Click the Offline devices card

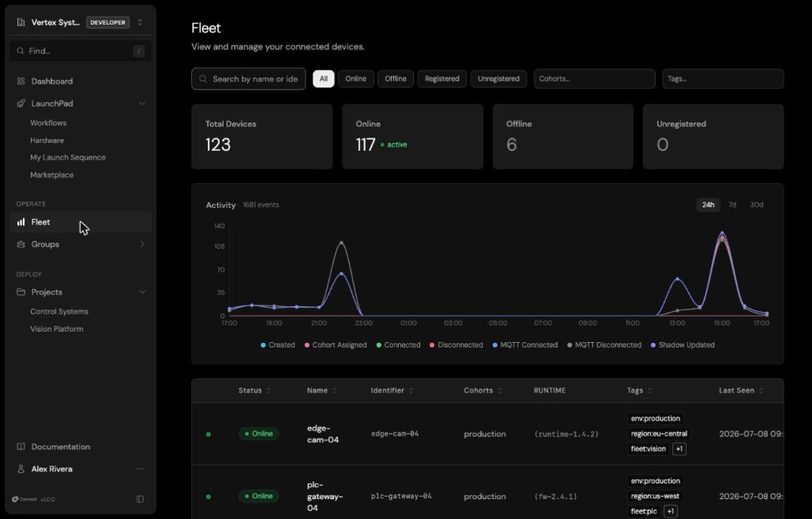pos(563,136)
